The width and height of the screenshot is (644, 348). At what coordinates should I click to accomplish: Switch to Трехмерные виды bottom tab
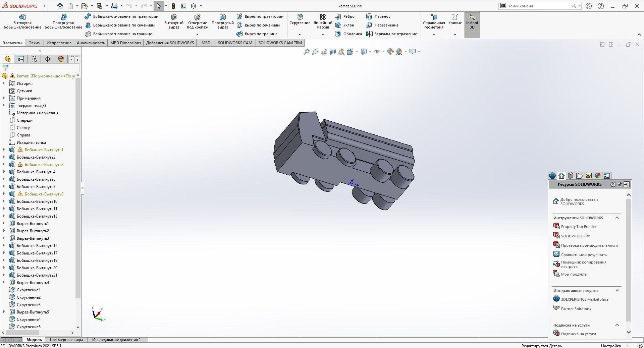66,340
